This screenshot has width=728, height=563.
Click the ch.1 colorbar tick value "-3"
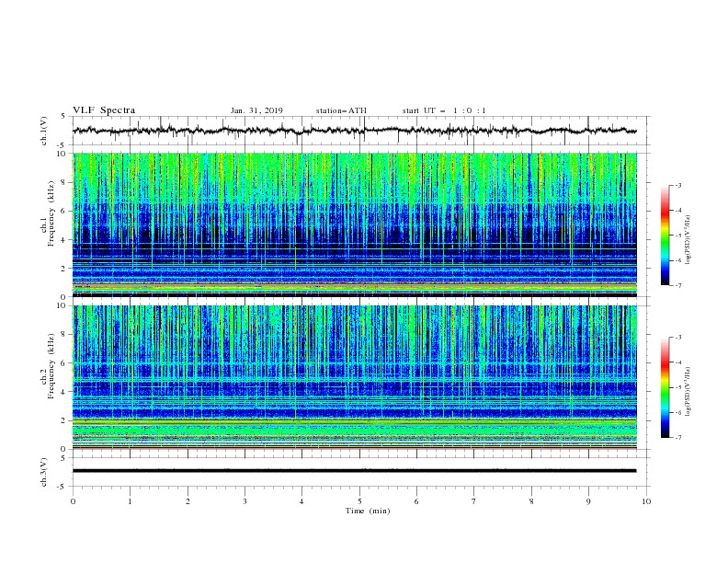pos(677,185)
